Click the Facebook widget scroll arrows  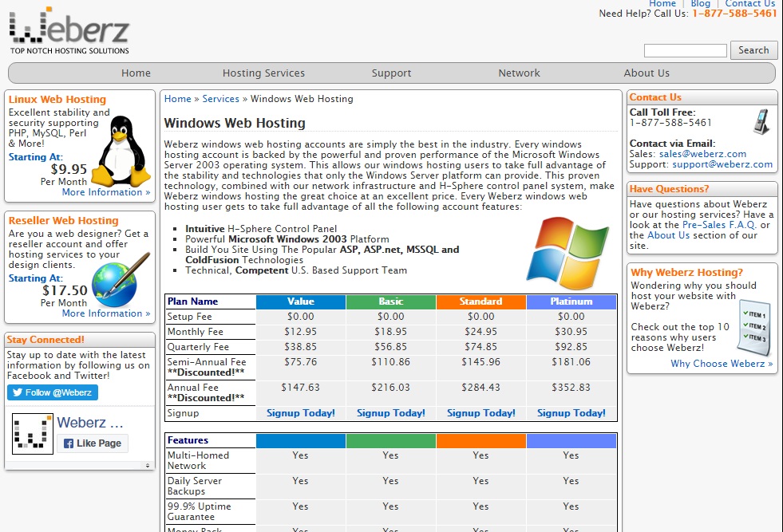[x=148, y=465]
